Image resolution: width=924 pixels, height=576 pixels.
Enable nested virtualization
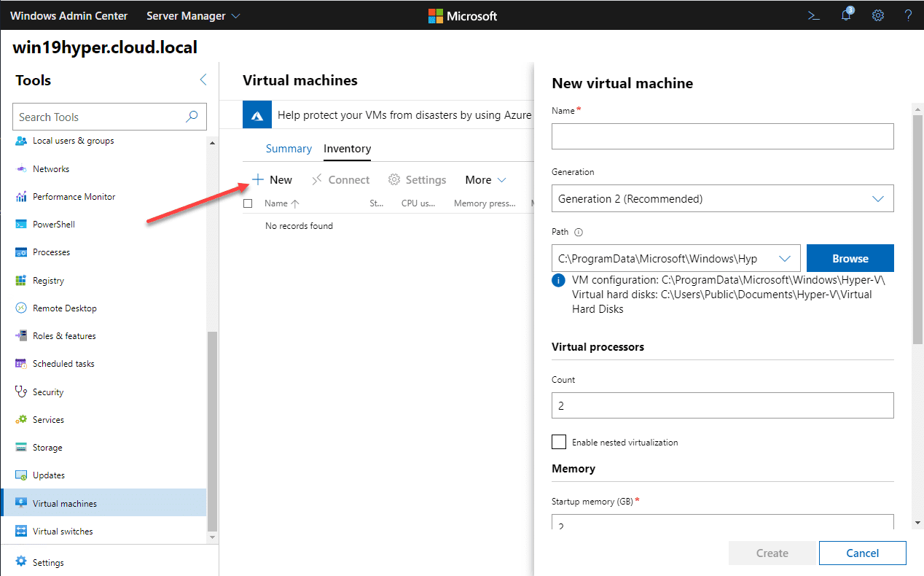pos(559,442)
